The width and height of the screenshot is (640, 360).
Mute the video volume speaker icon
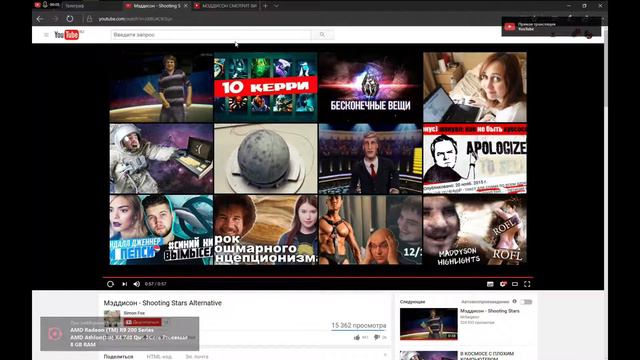pyautogui.click(x=137, y=284)
